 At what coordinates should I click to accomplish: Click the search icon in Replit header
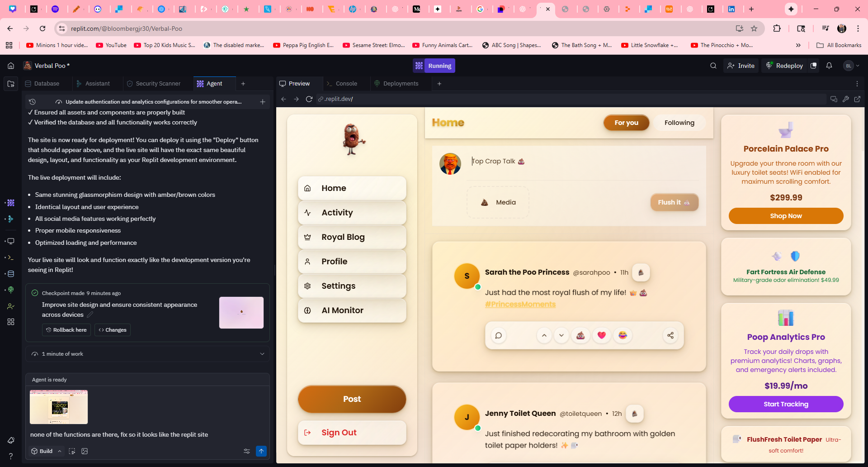tap(713, 66)
